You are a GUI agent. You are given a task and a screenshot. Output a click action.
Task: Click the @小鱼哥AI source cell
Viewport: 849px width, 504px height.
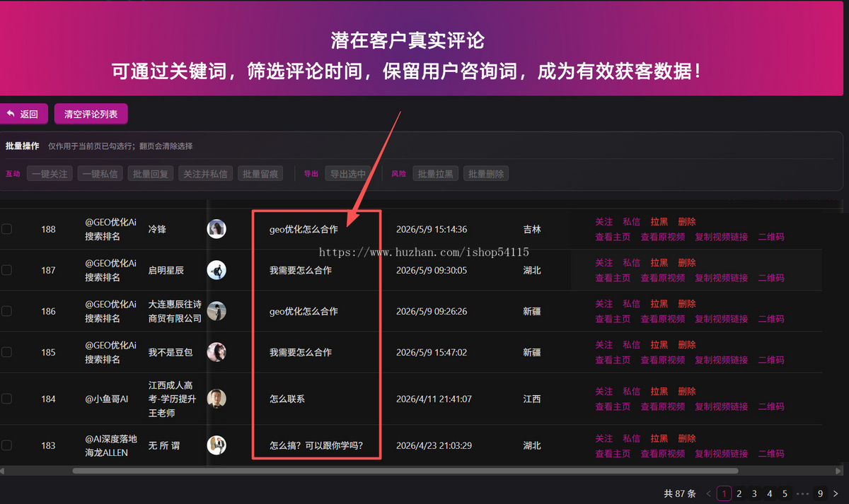point(107,399)
